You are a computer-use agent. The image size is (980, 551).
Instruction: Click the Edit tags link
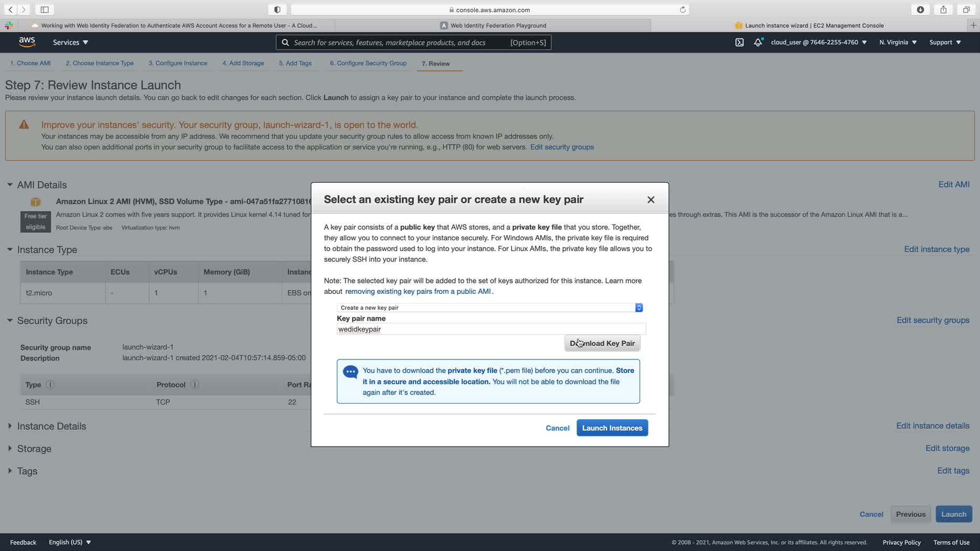point(953,471)
